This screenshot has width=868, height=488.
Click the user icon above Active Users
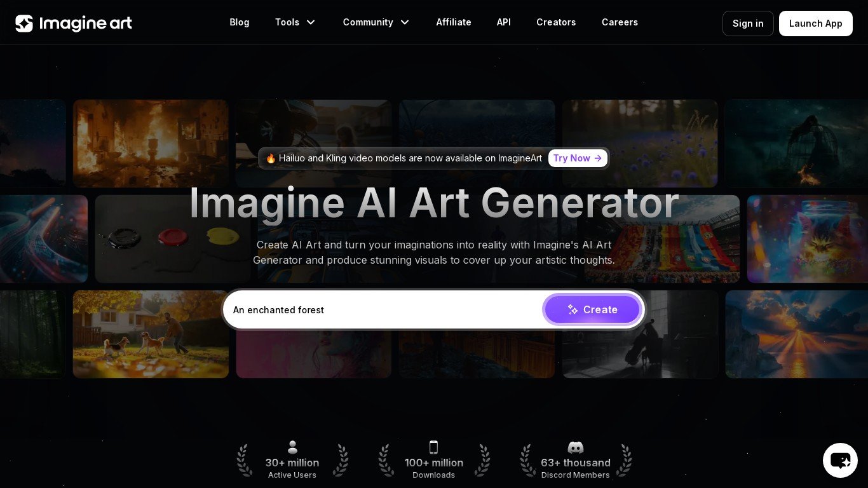pyautogui.click(x=292, y=447)
